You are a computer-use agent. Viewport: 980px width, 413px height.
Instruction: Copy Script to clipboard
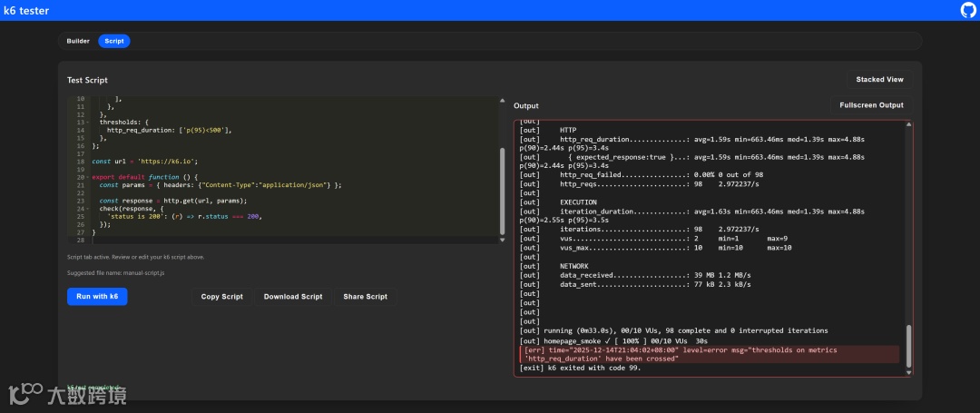[x=222, y=297]
